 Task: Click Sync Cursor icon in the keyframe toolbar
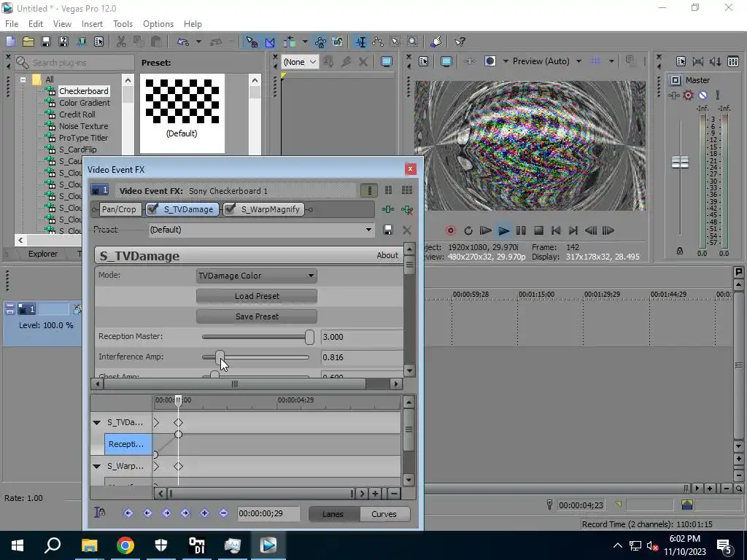point(99,513)
